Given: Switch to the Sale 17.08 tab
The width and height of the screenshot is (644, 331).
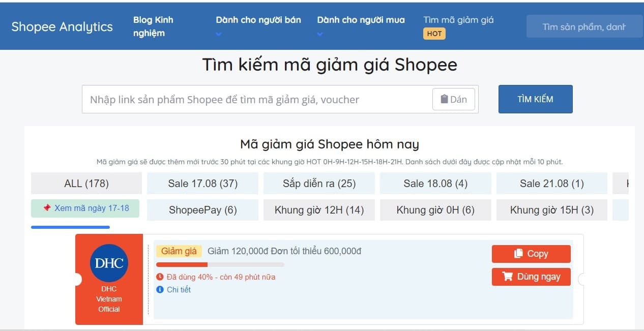Looking at the screenshot, I should [202, 184].
